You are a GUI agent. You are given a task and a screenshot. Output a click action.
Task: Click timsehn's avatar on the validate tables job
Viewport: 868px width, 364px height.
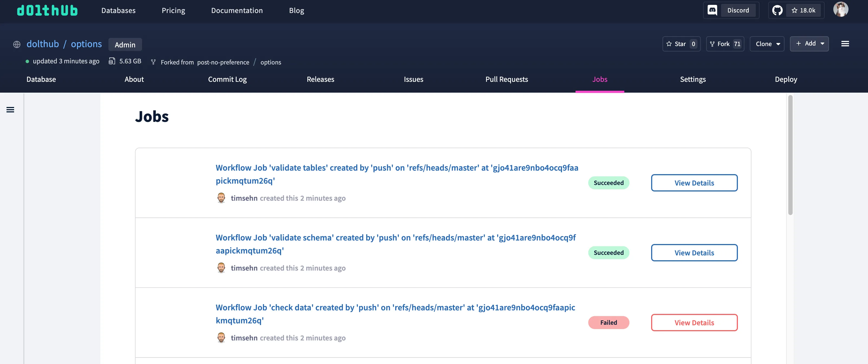(x=221, y=198)
